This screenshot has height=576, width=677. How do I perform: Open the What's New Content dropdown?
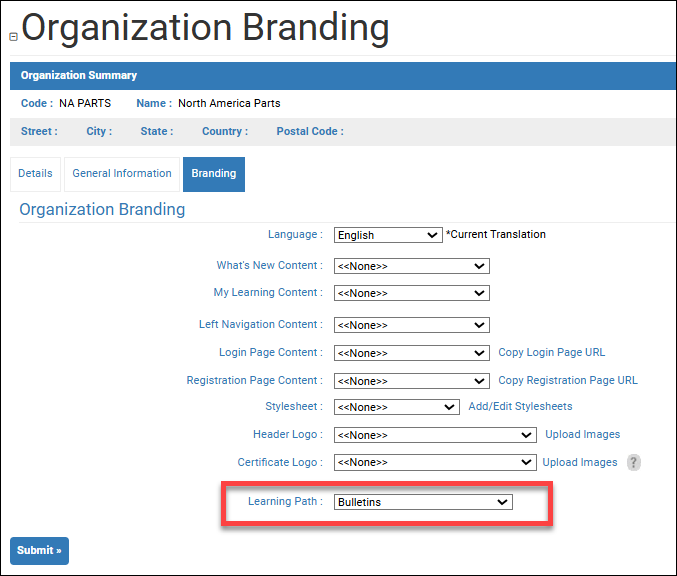[411, 266]
